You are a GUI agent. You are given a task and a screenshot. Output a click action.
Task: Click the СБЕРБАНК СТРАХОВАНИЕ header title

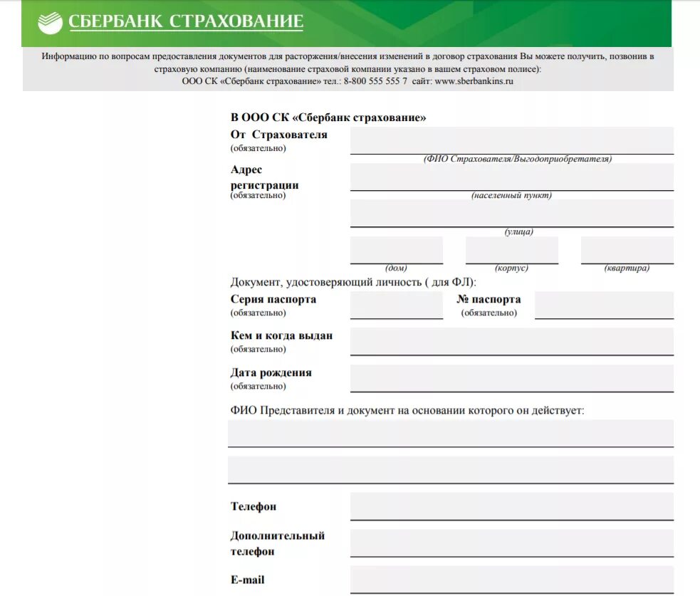pos(186,21)
